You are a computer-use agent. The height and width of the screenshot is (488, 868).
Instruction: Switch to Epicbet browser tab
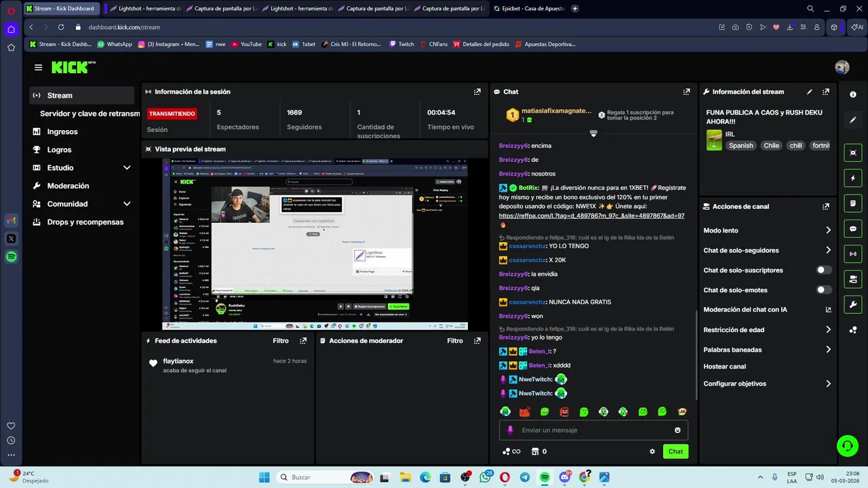[x=529, y=9]
